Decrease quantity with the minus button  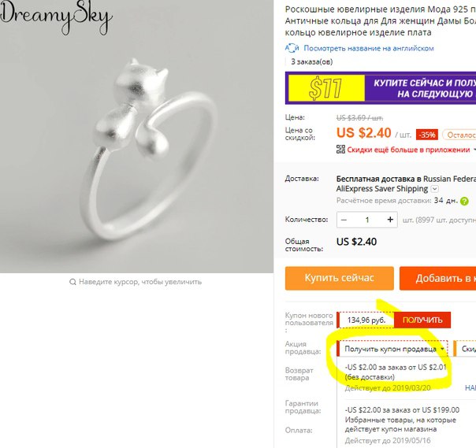tap(344, 220)
